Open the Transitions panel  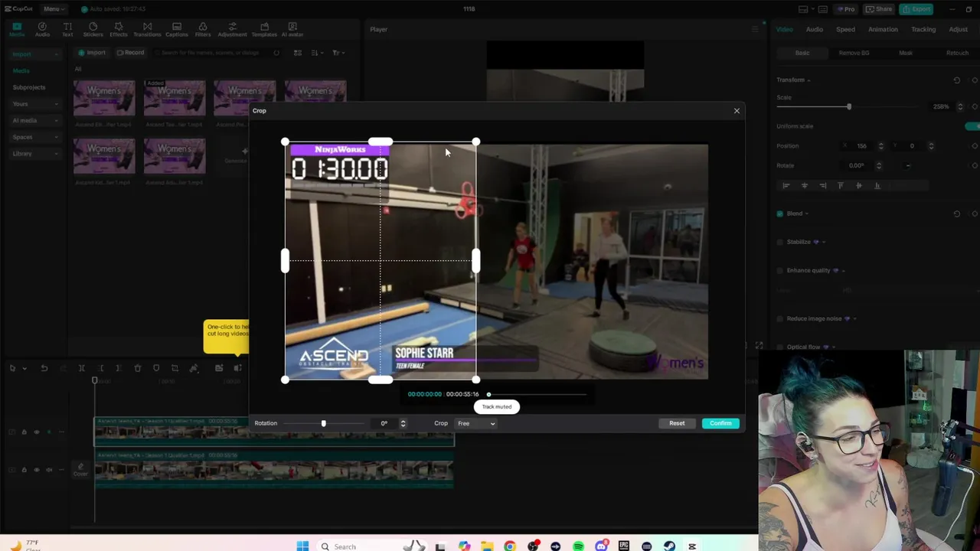pos(147,29)
